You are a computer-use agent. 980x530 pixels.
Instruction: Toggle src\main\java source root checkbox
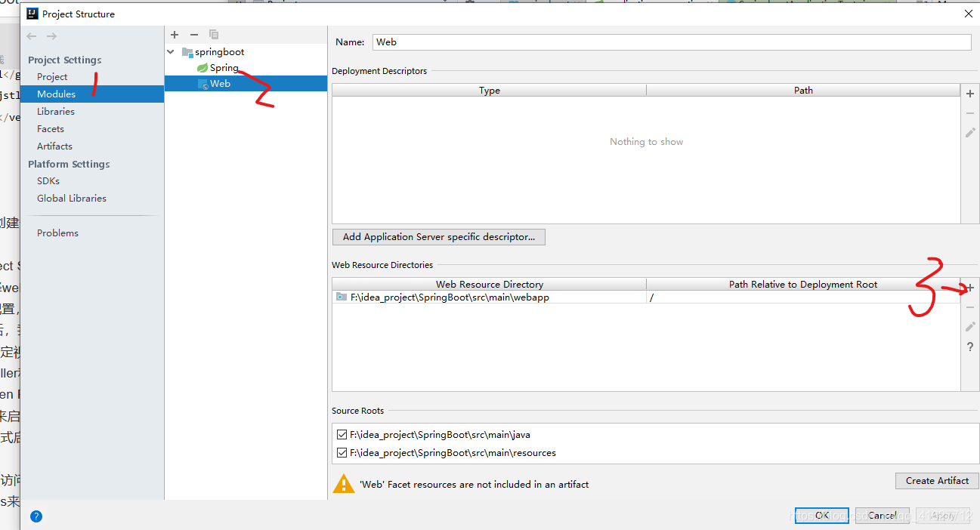click(342, 435)
